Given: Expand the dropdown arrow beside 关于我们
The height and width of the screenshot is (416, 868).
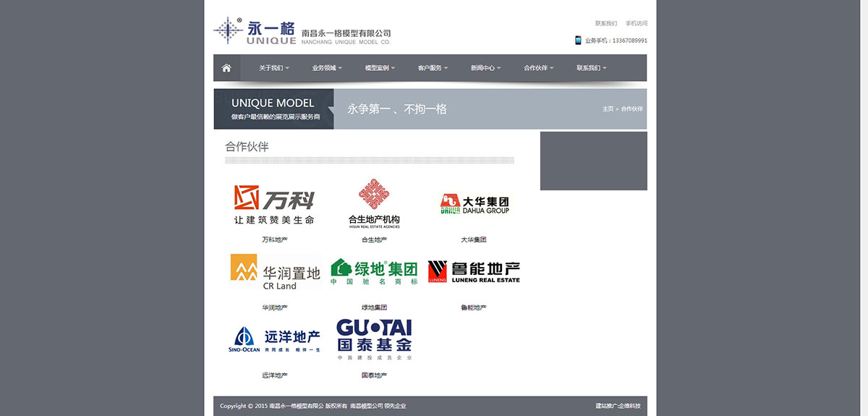Looking at the screenshot, I should pyautogui.click(x=287, y=69).
